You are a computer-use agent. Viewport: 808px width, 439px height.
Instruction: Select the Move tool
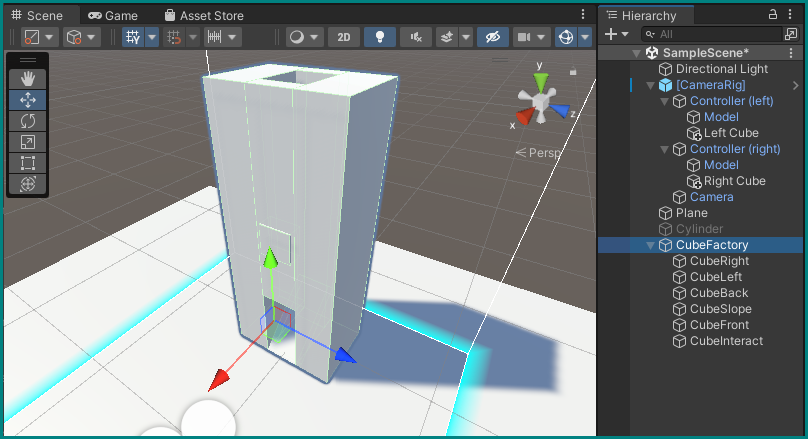(27, 100)
